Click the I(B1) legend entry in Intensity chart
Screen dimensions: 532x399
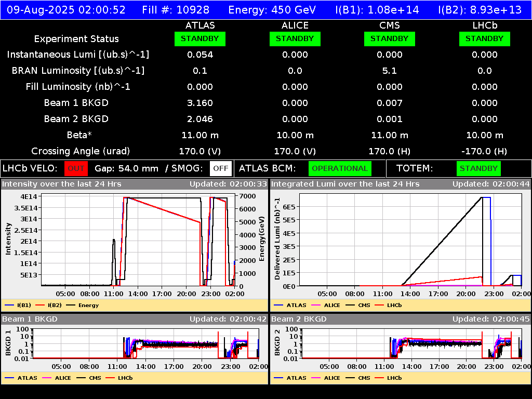(18, 305)
